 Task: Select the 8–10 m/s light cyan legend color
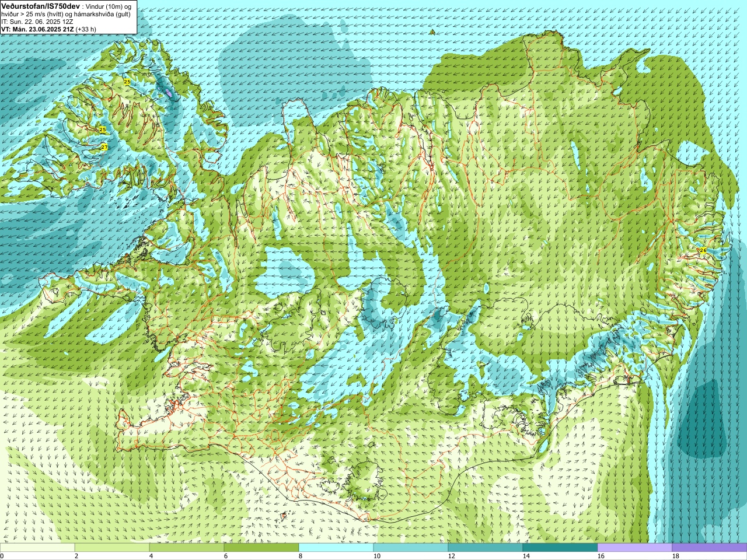point(336,548)
